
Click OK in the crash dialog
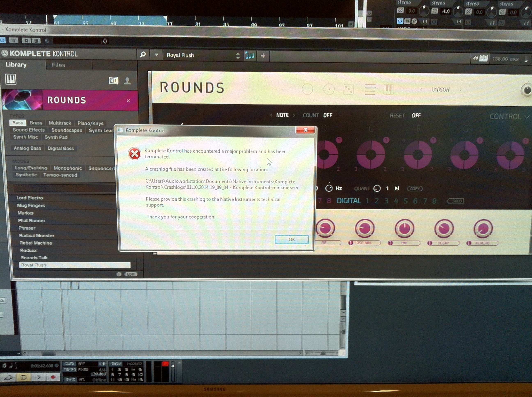291,239
